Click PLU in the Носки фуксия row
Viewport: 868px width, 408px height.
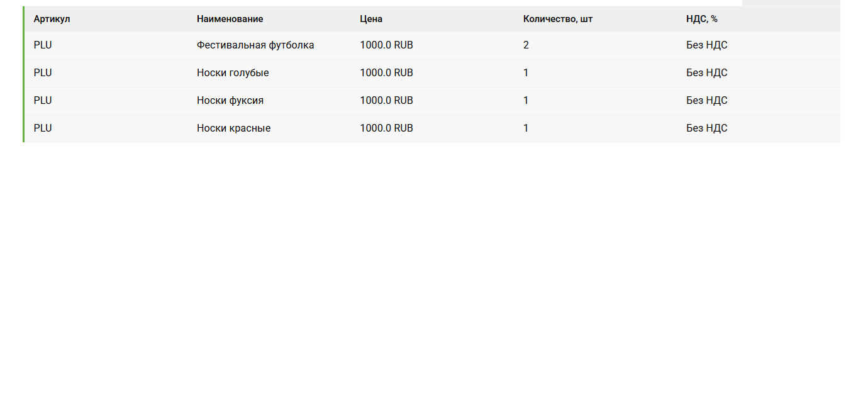(x=43, y=101)
